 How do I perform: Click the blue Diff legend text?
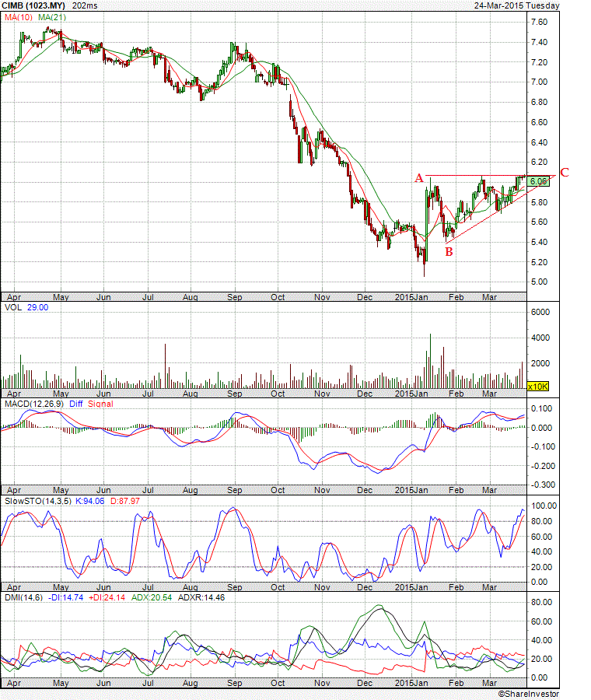point(76,404)
